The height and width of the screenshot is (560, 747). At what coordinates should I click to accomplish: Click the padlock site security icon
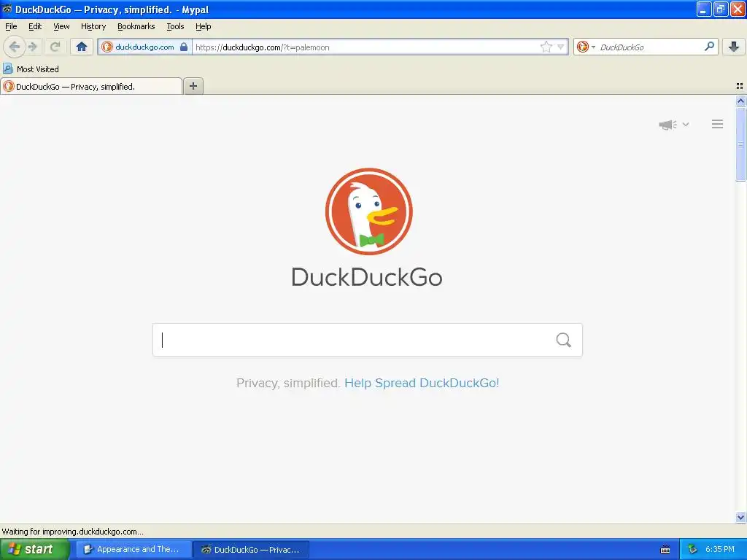184,47
